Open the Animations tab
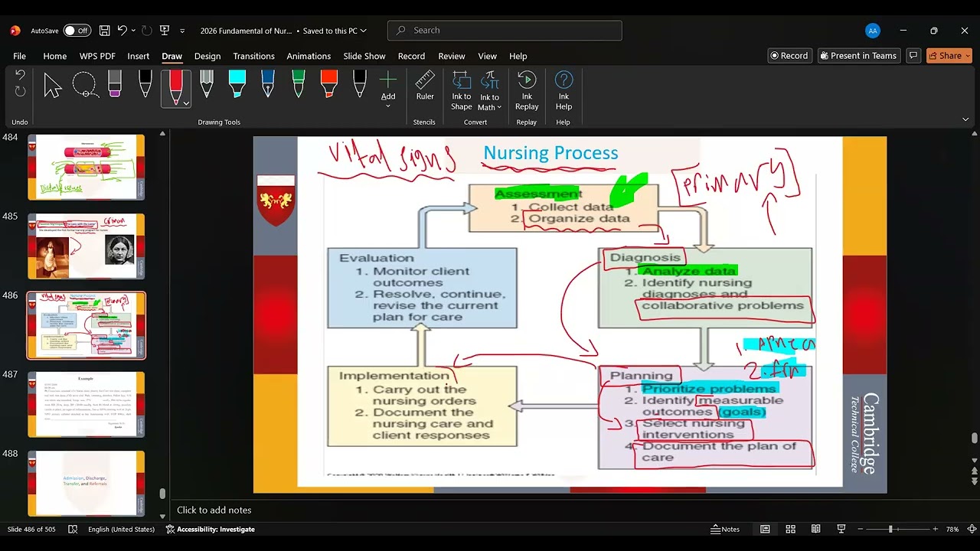Screen dimensions: 980x551 [309, 56]
